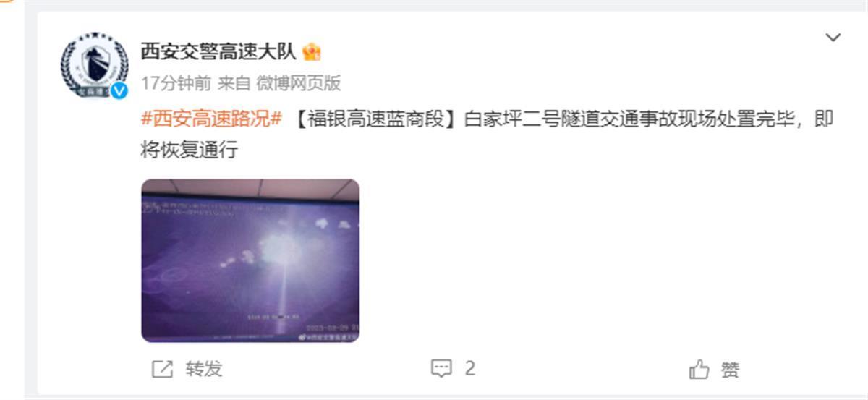Click the 微博网页版 source link
Viewport: 868px width, 400px height.
point(298,83)
